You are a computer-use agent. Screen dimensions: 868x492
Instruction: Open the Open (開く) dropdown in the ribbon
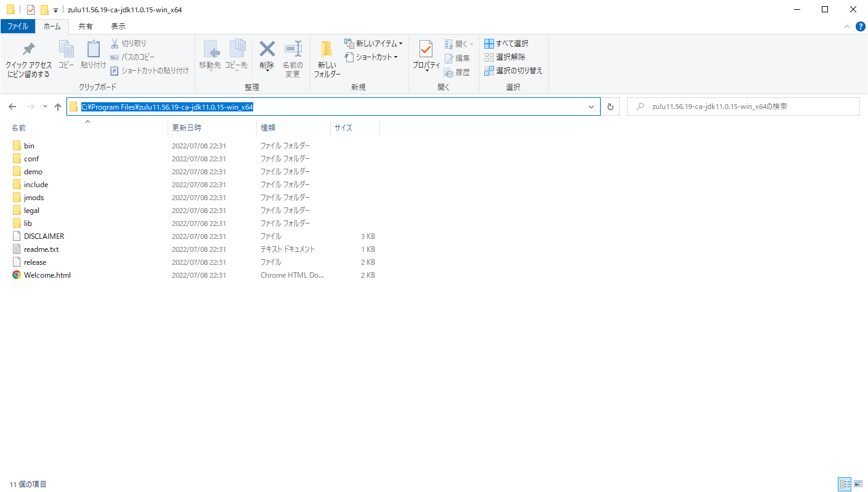[x=460, y=44]
